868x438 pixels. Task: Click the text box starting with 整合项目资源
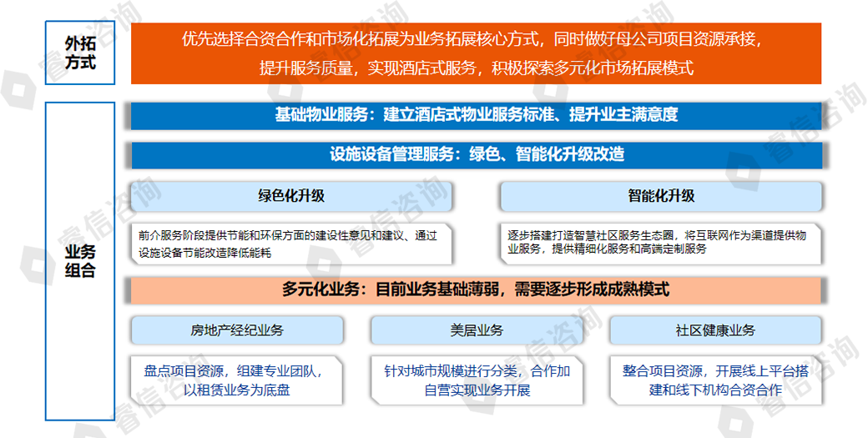pos(715,380)
